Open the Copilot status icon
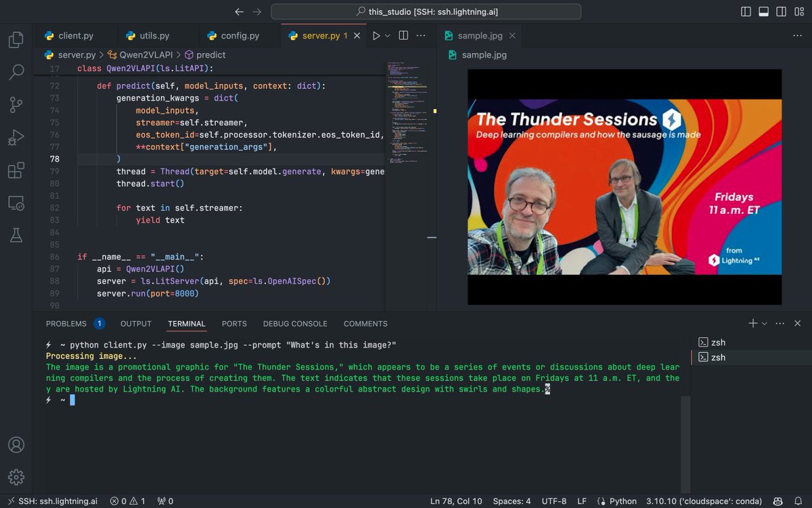The width and height of the screenshot is (812, 508). 778,501
